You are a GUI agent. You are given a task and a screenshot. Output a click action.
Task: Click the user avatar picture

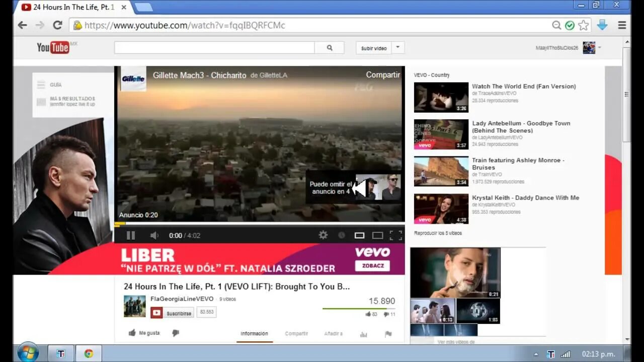[589, 48]
